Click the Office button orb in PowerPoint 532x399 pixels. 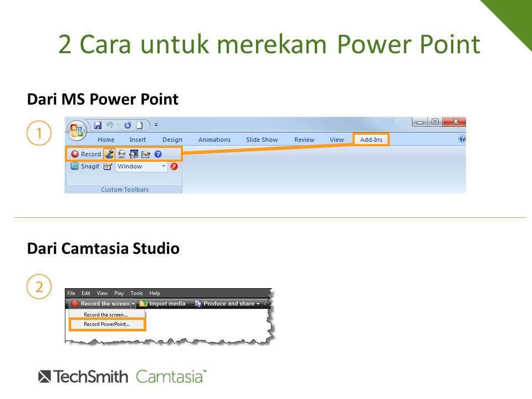click(x=76, y=130)
